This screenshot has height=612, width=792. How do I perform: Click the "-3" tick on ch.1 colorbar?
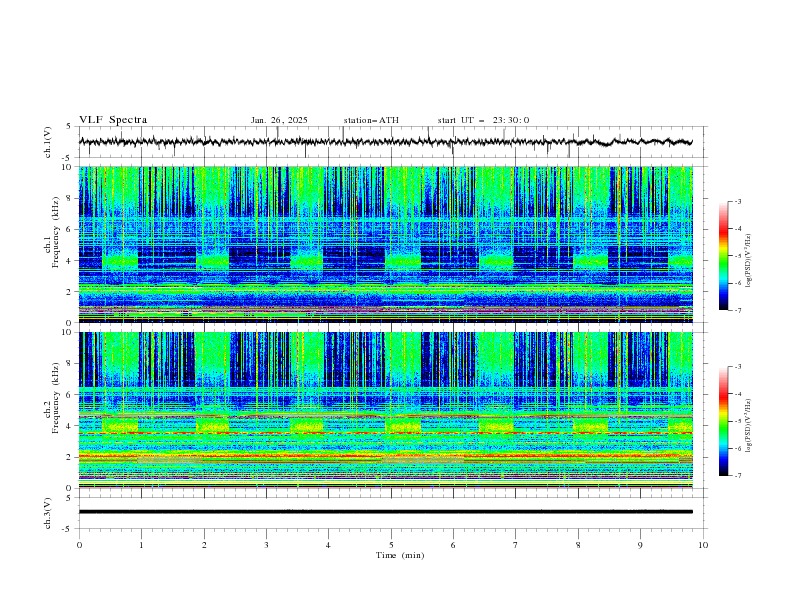click(738, 201)
